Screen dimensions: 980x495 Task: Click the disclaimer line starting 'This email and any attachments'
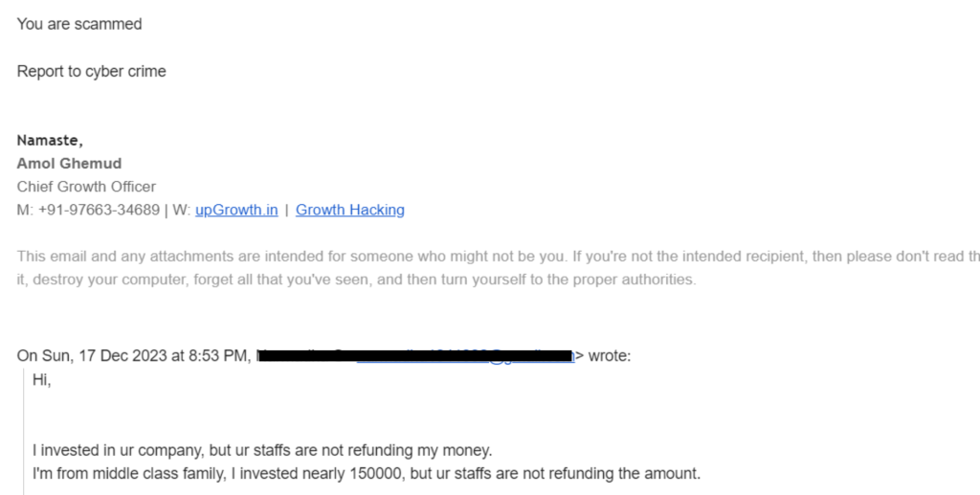coord(498,257)
